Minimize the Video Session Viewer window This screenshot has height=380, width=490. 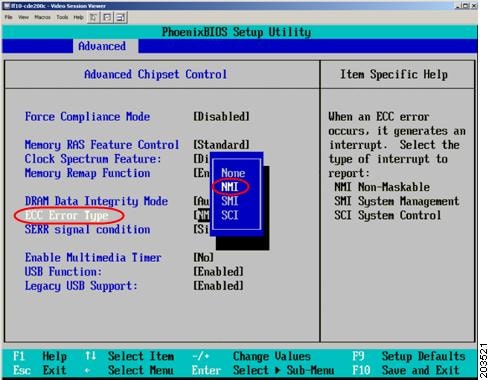459,6
